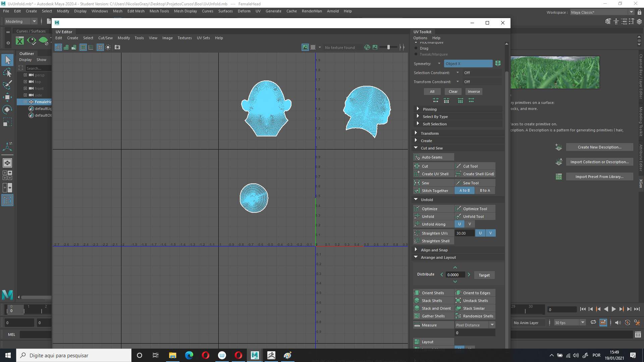Toggle Straighten UVs V button

490,233
